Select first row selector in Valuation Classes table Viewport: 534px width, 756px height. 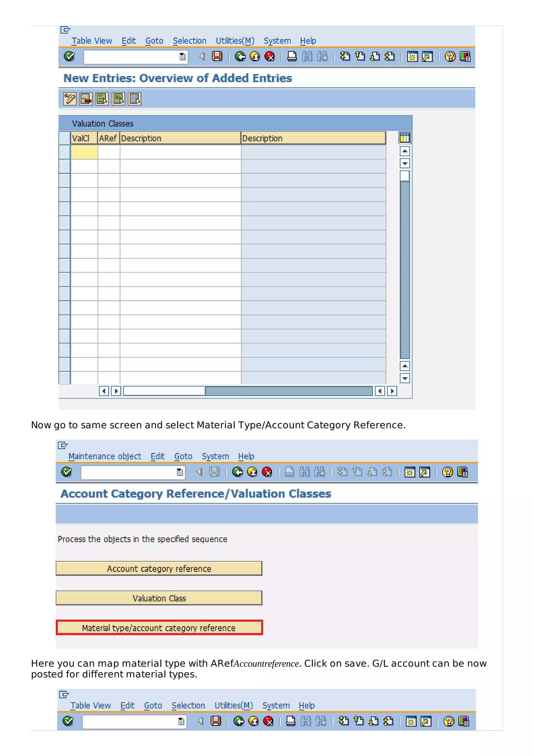(64, 152)
